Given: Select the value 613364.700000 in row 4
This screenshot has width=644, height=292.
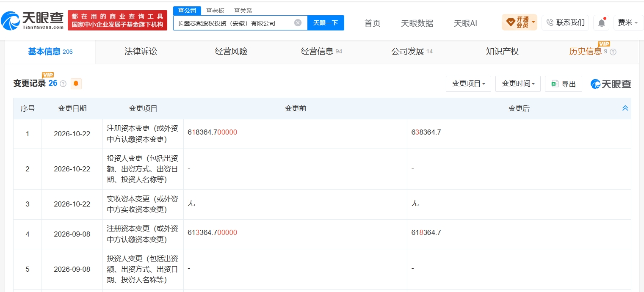Looking at the screenshot, I should (x=212, y=232).
